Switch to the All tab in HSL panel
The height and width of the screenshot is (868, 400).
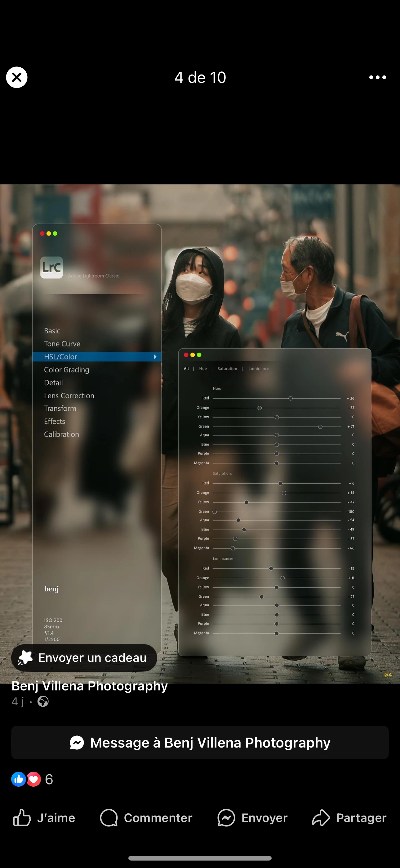(186, 368)
